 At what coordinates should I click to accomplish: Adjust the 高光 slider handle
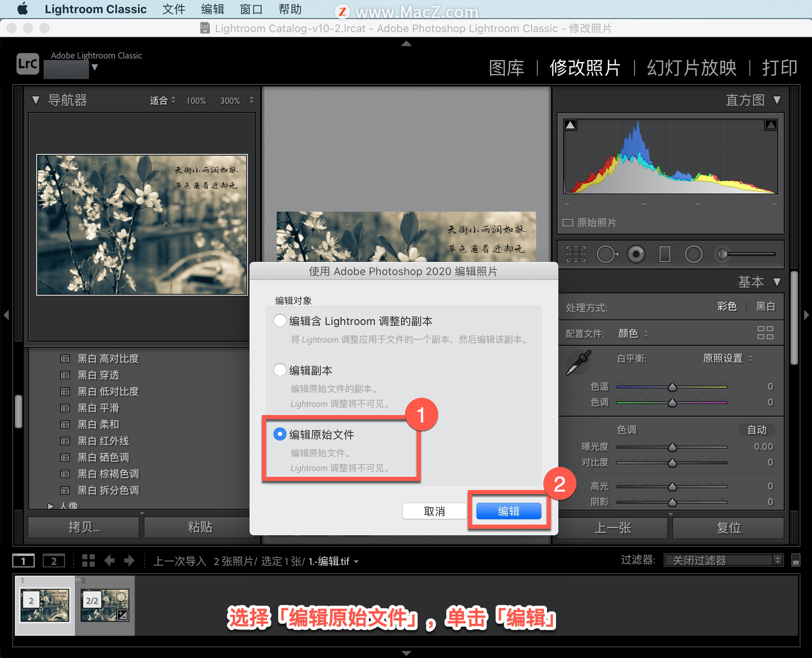[672, 487]
